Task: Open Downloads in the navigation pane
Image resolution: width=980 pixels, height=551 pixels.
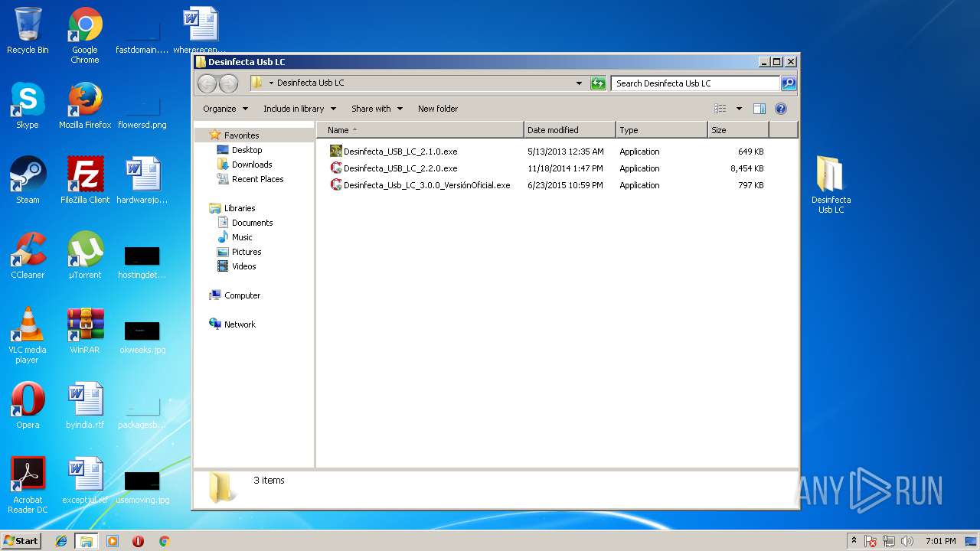Action: (244, 165)
